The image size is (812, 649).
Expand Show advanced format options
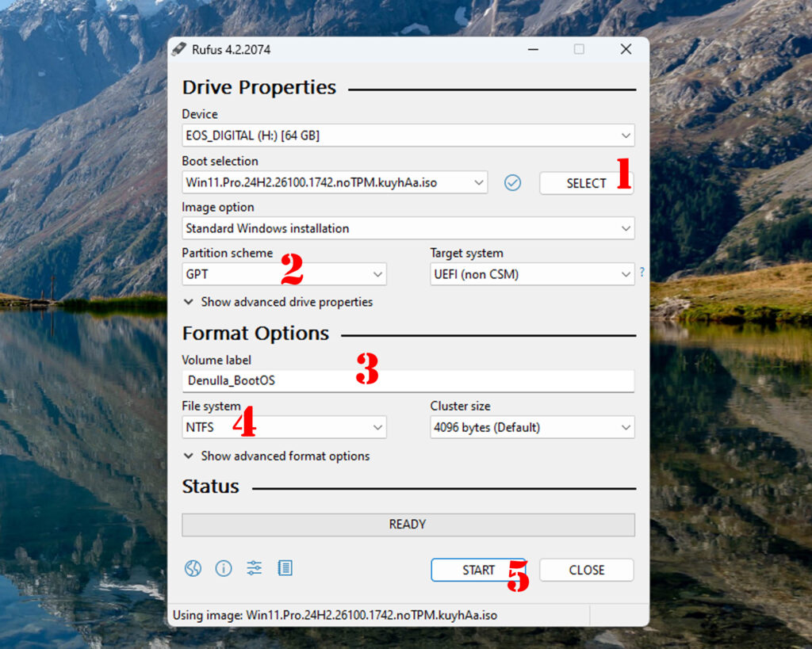tap(276, 456)
